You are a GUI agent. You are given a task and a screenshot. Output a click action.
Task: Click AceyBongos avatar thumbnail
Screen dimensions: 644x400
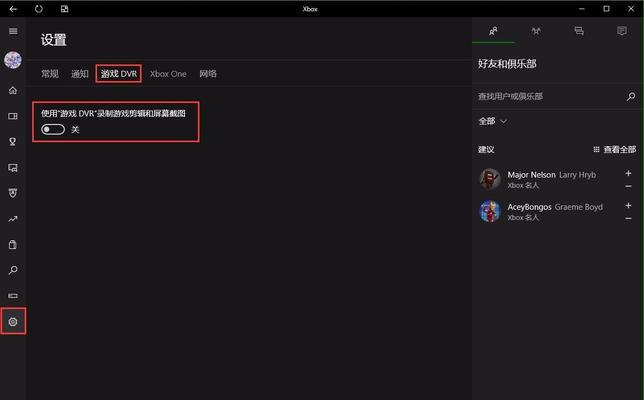click(x=490, y=211)
